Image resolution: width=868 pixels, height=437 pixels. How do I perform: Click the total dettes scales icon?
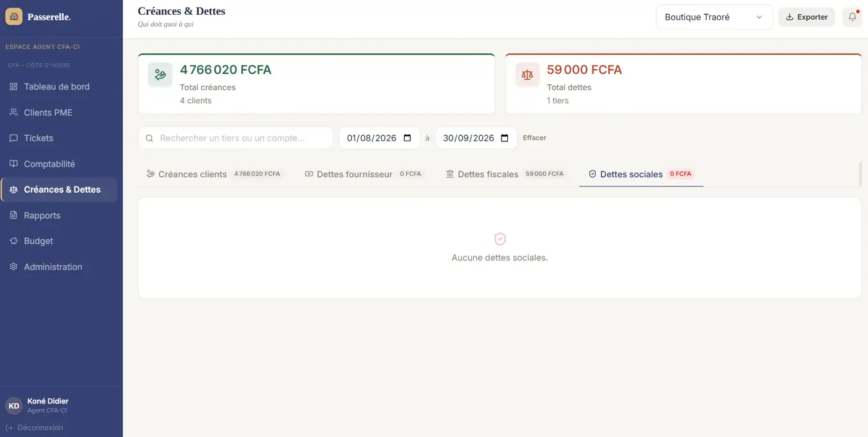point(527,74)
